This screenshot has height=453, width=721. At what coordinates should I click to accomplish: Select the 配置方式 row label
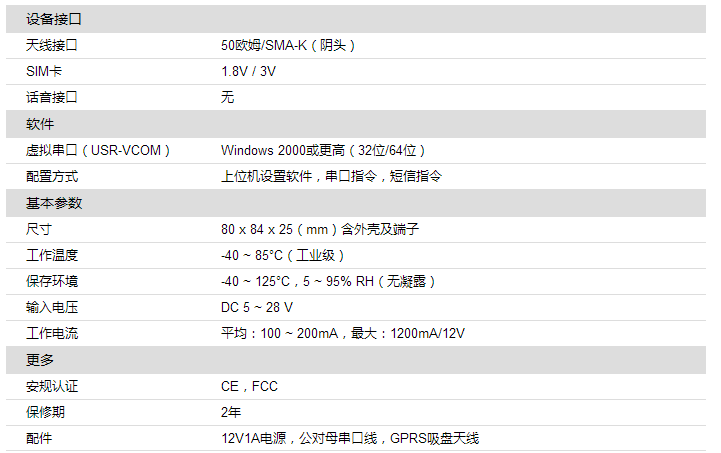click(52, 176)
